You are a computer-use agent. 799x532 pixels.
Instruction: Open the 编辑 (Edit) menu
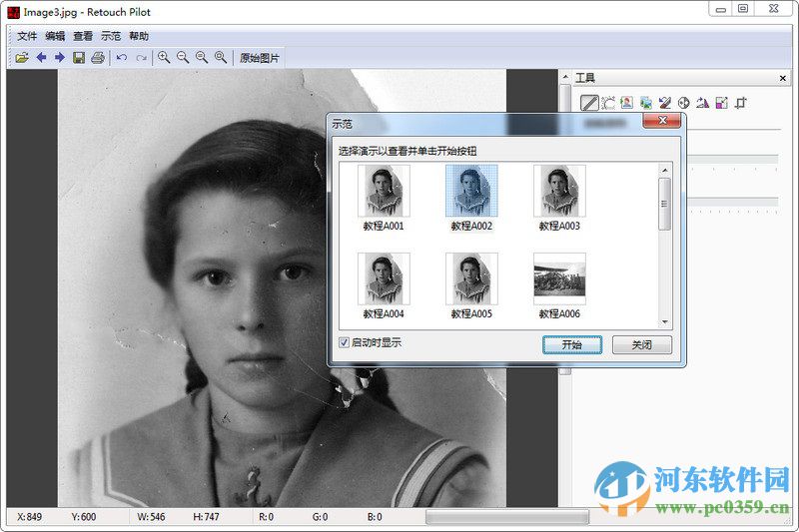click(55, 36)
